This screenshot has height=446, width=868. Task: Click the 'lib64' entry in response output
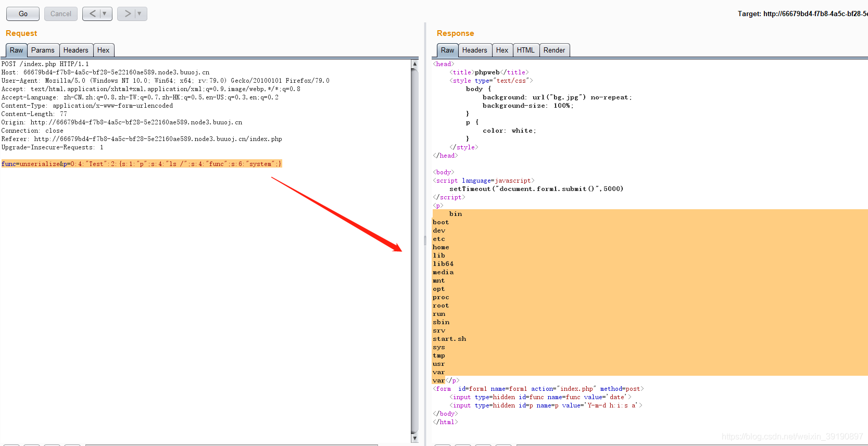(443, 264)
